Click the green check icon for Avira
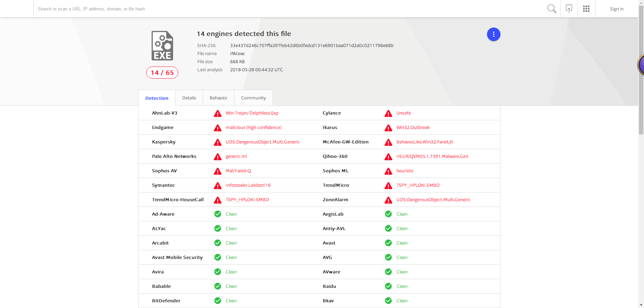 click(218, 272)
